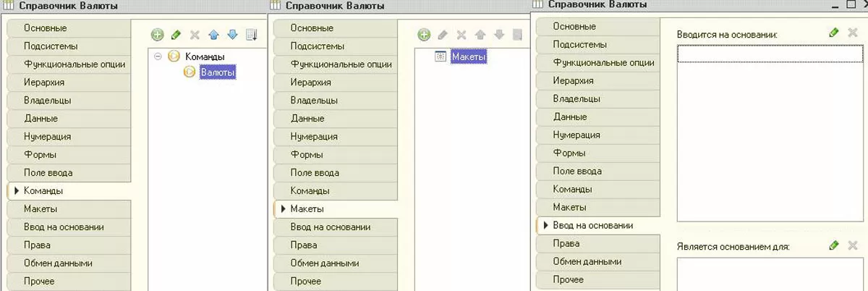
Task: Click pencil edit icon above Команды tree
Action: tap(176, 34)
